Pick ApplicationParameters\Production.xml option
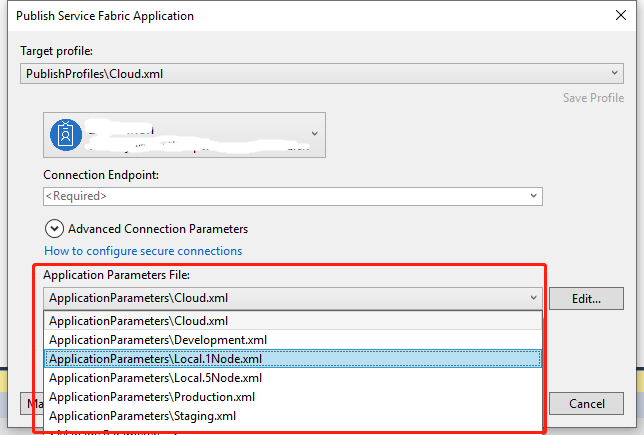Viewport: 644px width, 435px height. point(292,397)
